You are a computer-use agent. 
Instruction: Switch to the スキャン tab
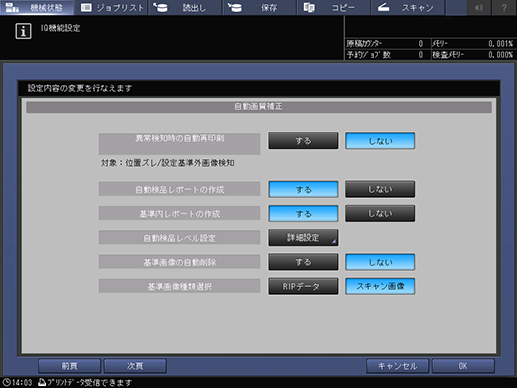point(408,7)
